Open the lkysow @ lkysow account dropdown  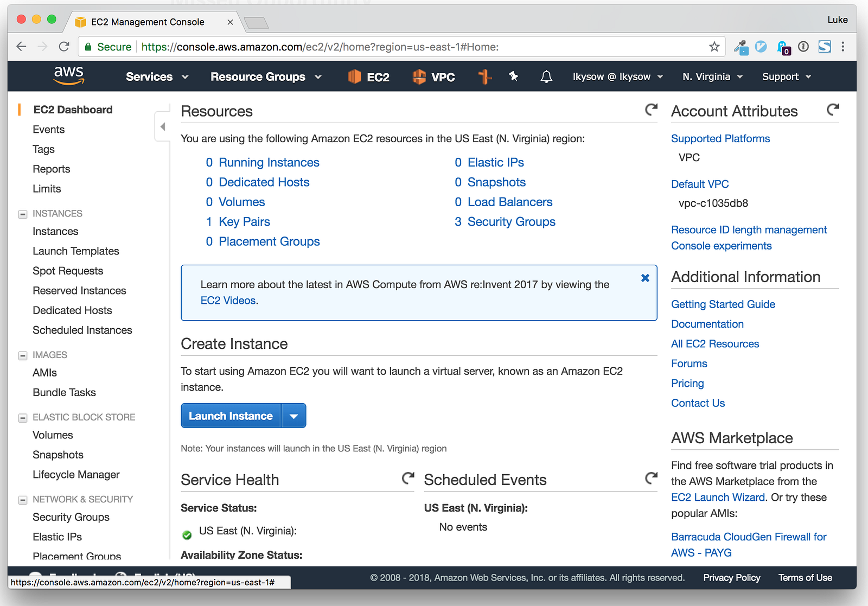pos(618,77)
